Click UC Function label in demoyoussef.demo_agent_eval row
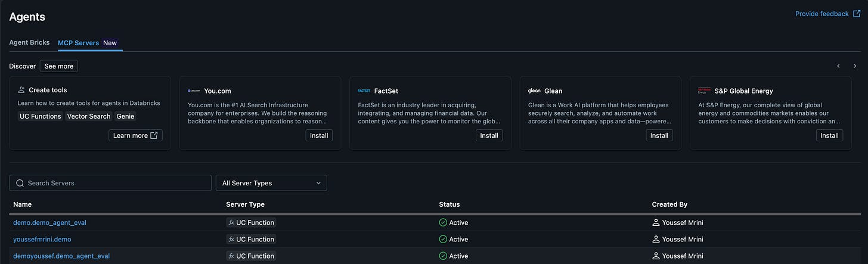The width and height of the screenshot is (868, 264). 255,256
